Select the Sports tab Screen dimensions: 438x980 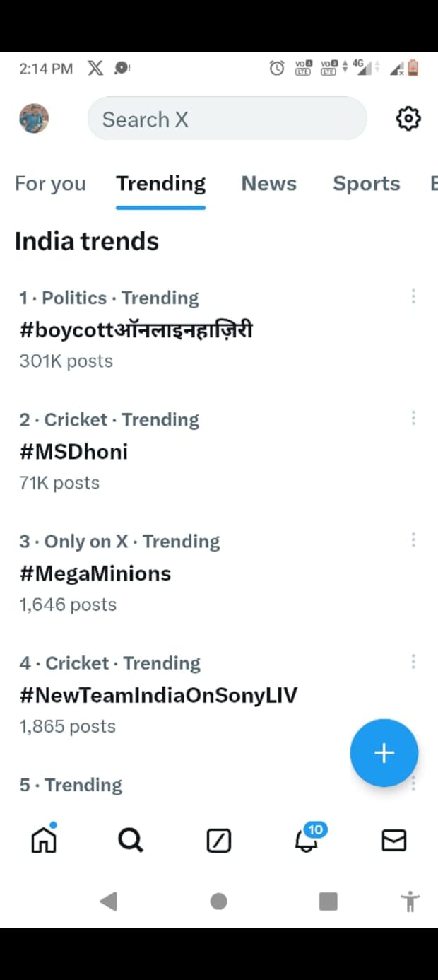point(366,184)
